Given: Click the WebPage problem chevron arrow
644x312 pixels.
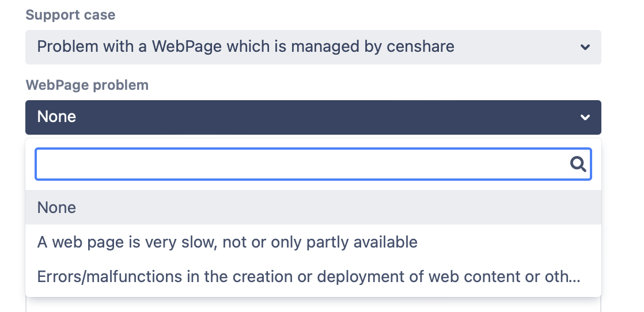Looking at the screenshot, I should tap(585, 117).
